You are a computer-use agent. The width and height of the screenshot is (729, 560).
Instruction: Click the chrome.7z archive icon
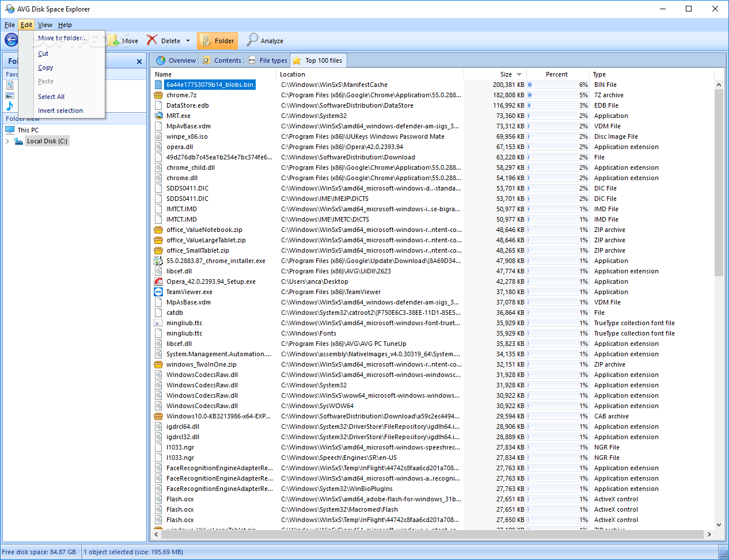(x=158, y=95)
